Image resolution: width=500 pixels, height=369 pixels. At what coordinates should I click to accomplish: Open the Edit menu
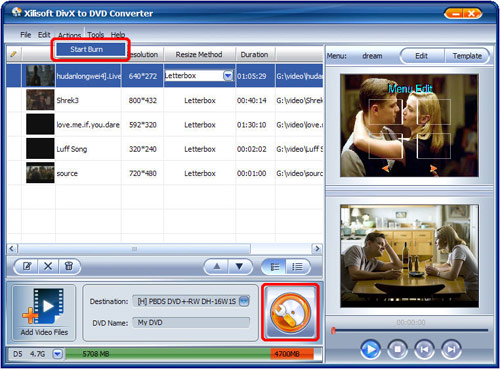pos(44,35)
